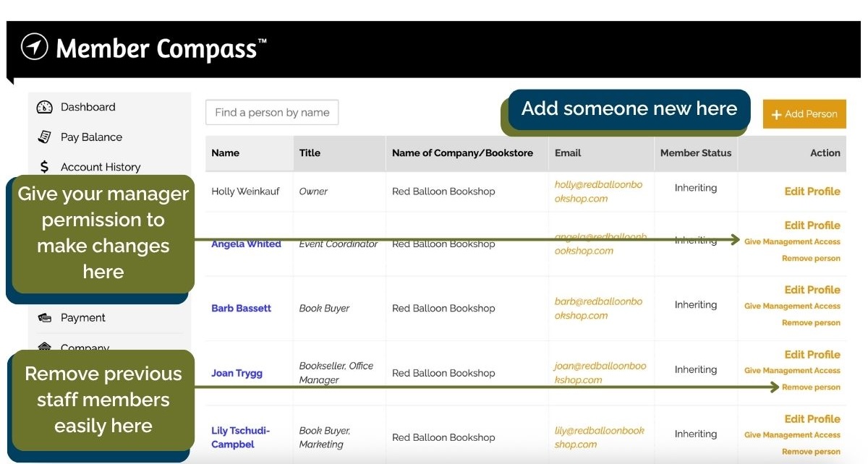Image resolution: width=868 pixels, height=464 pixels.
Task: Click the Member Compass logo icon
Action: (34, 48)
